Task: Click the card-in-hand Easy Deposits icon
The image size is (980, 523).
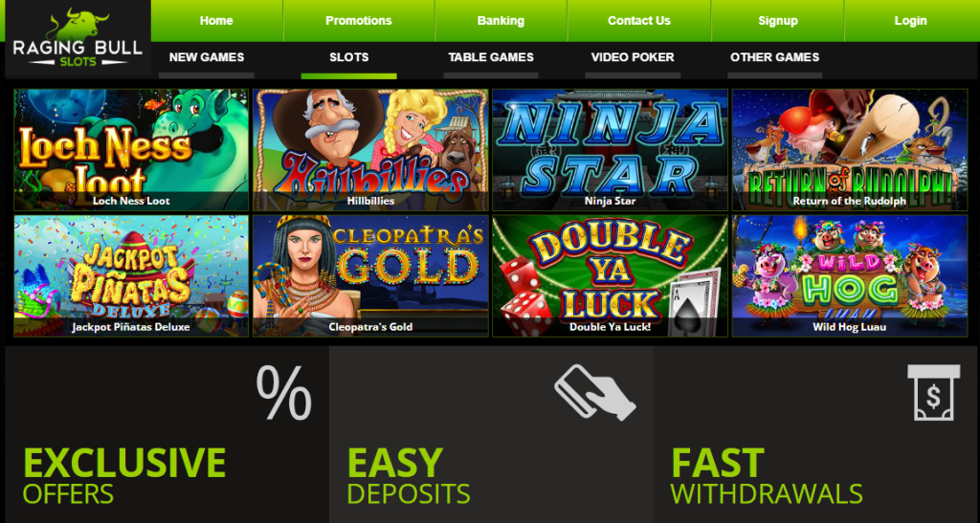Action: (x=594, y=392)
